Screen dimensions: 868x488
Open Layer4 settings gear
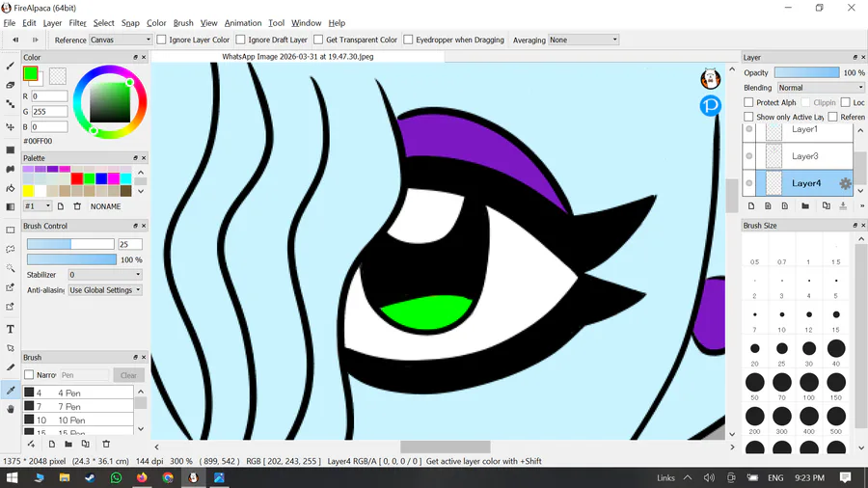pyautogui.click(x=845, y=183)
